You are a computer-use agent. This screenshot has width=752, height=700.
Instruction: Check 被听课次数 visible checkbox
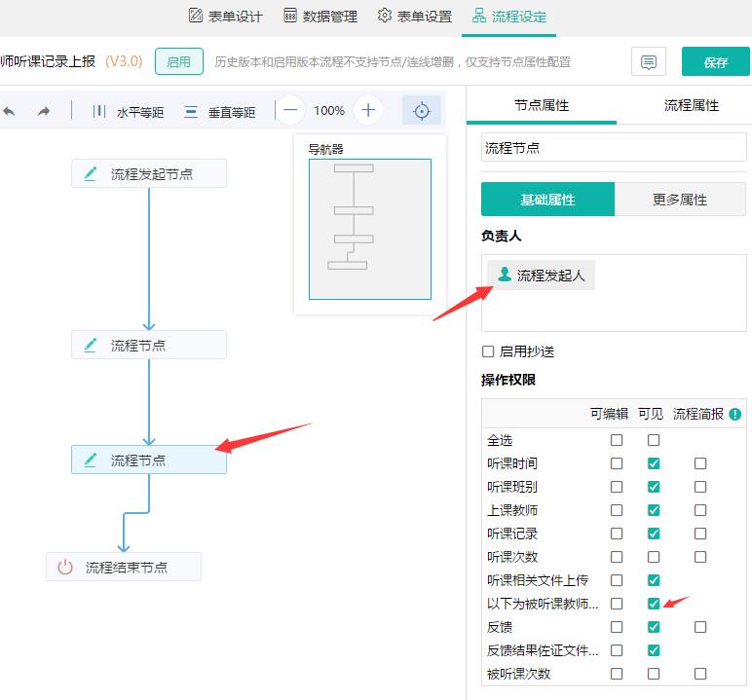(x=654, y=674)
